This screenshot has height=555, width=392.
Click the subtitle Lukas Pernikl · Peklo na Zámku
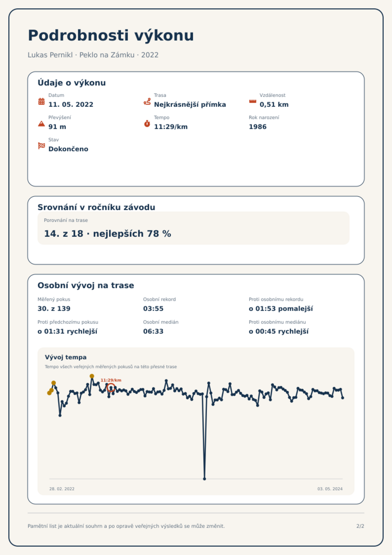(x=81, y=55)
